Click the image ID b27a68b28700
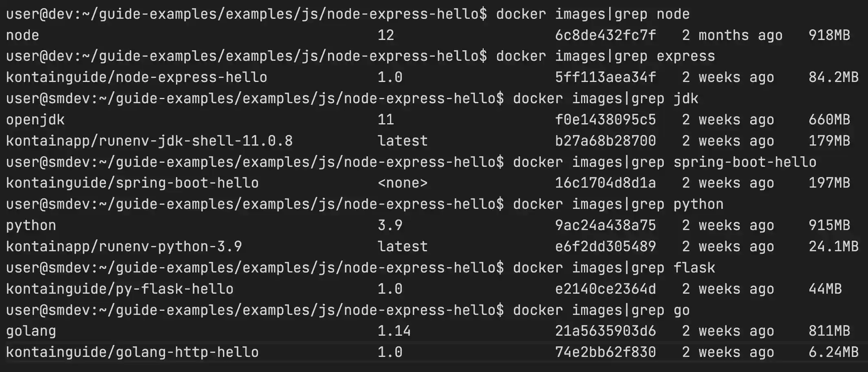This screenshot has width=868, height=372. pos(605,141)
